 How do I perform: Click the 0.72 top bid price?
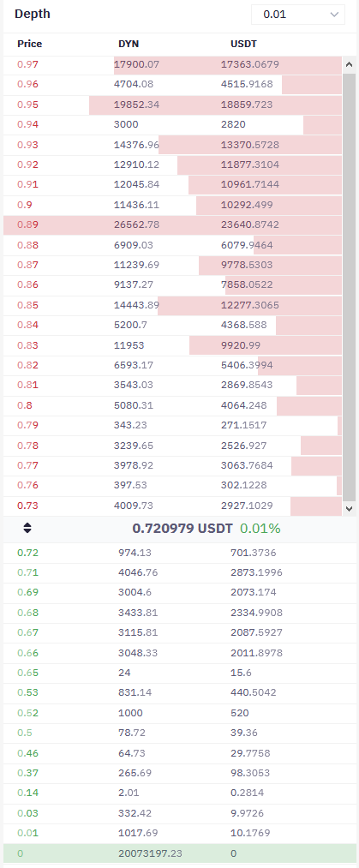point(27,553)
